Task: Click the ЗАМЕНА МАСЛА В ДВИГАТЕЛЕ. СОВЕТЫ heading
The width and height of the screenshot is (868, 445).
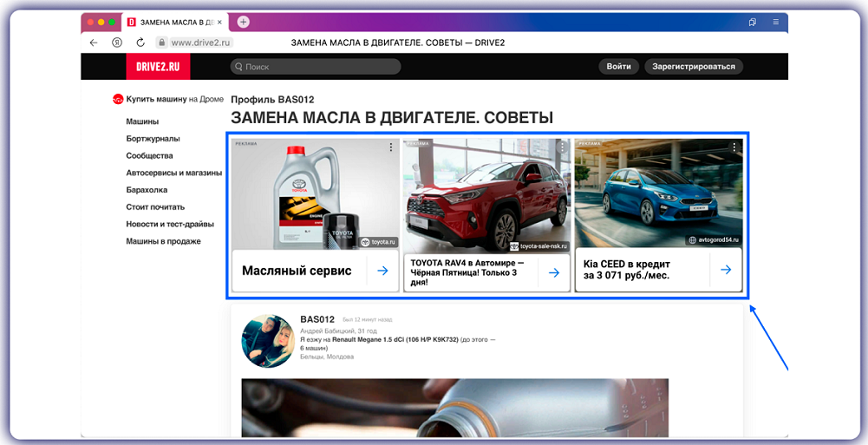Action: coord(392,118)
